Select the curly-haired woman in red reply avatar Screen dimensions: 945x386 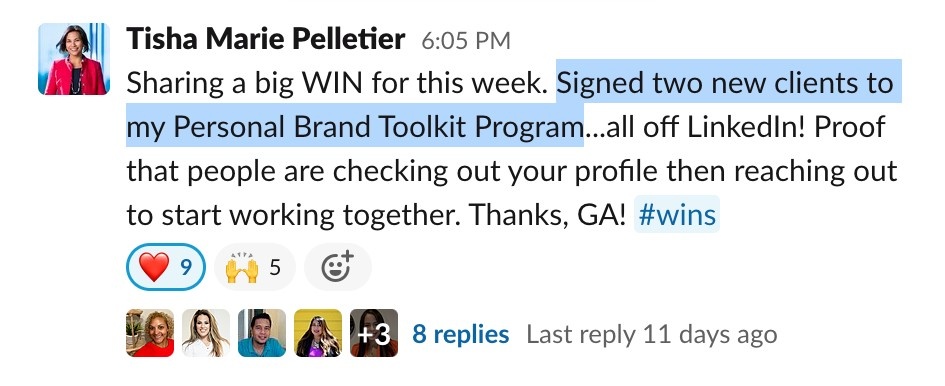[x=150, y=333]
